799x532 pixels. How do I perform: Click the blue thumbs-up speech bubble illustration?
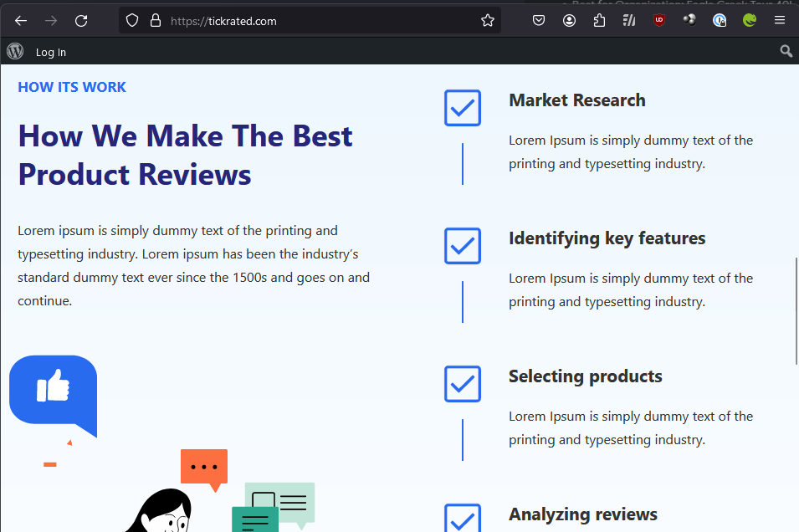click(54, 391)
